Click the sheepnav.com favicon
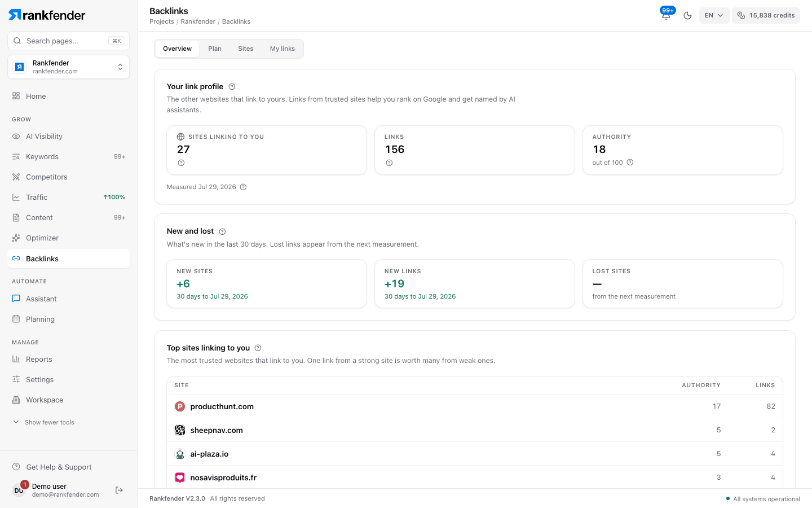812x508 pixels. point(180,430)
